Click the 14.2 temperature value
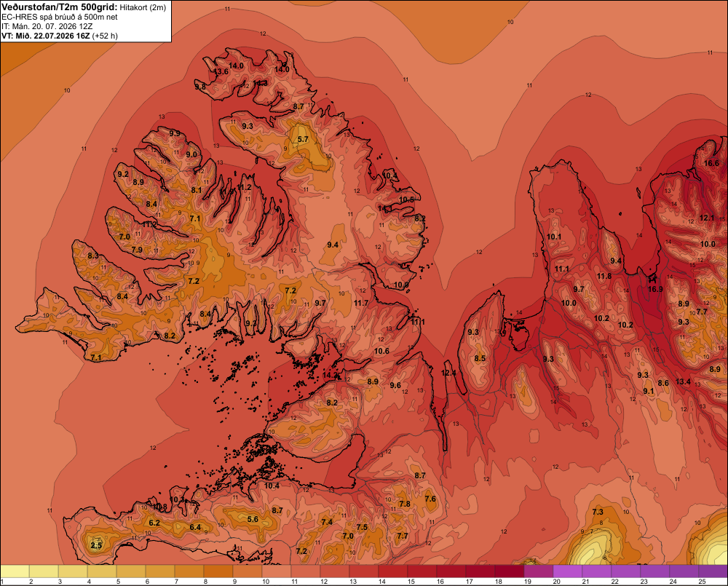The height and width of the screenshot is (586, 728). (x=330, y=375)
